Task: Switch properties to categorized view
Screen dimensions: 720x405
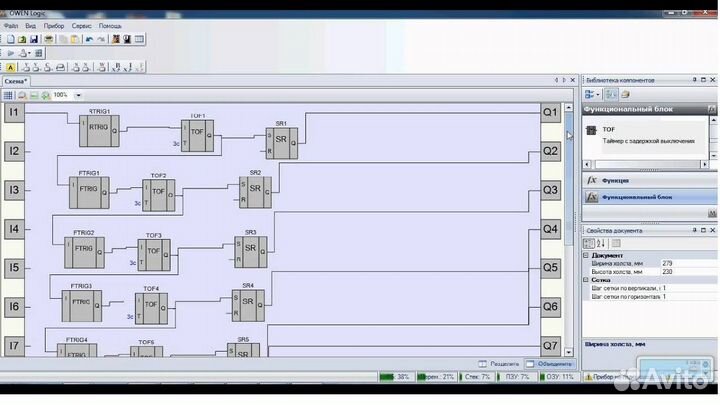Action: pyautogui.click(x=589, y=243)
